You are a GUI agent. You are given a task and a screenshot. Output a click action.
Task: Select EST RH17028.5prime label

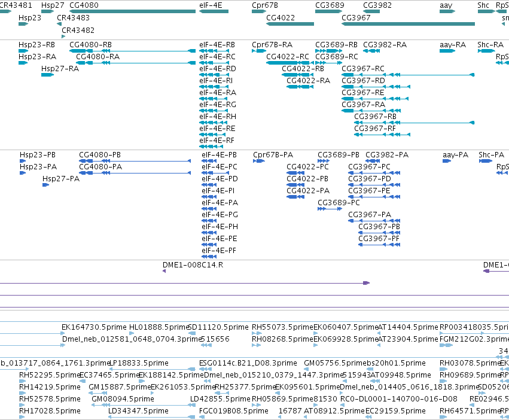[50, 411]
